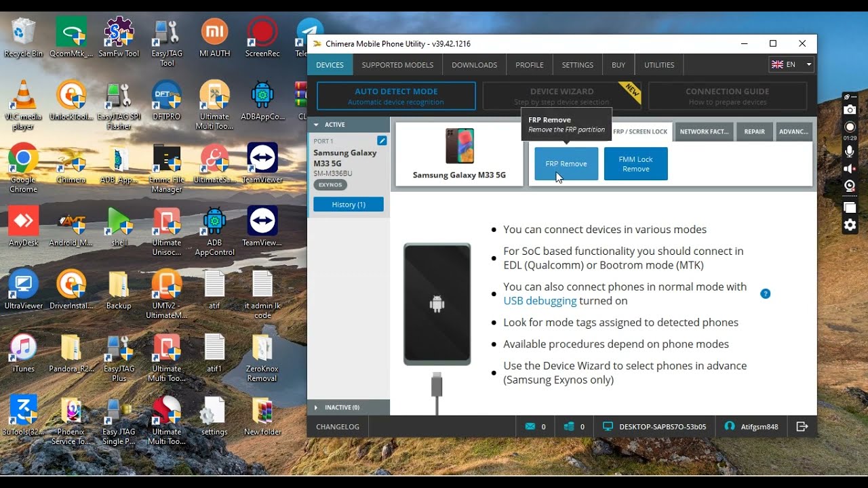Open Phoenix Service Tool desktop icon
This screenshot has width=868, height=488.
(x=71, y=420)
